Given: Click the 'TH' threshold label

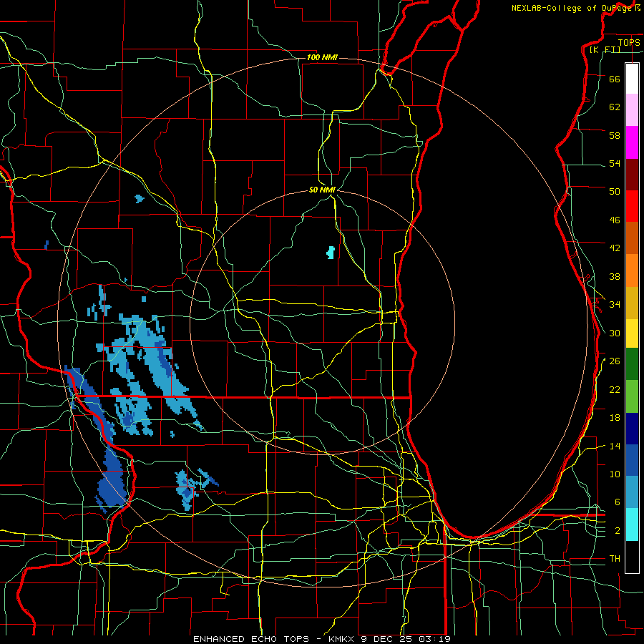Looking at the screenshot, I should 615,559.
